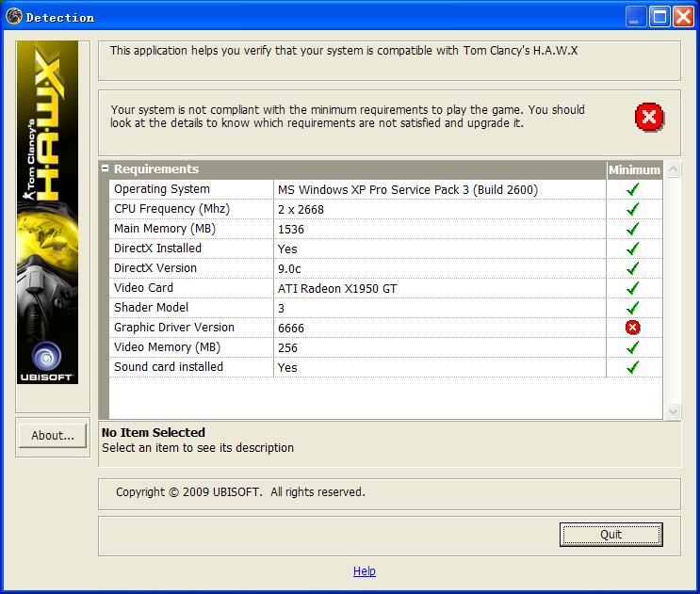Click the green check for Shader Model
Image resolution: width=700 pixels, height=594 pixels.
pos(632,308)
